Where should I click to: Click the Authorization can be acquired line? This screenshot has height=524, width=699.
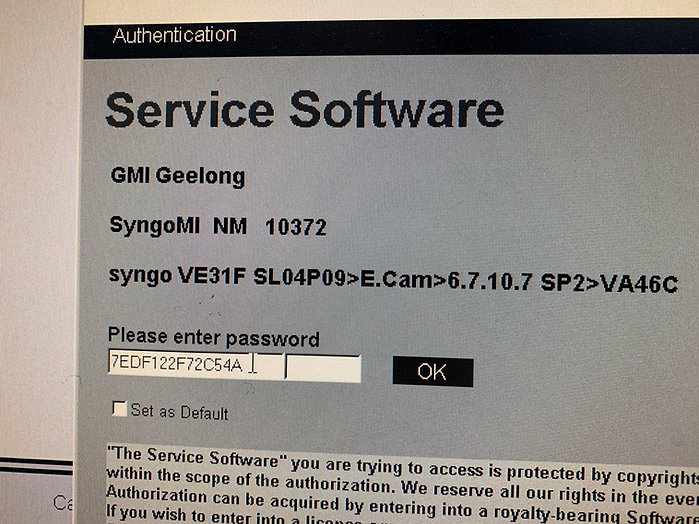pyautogui.click(x=402, y=497)
